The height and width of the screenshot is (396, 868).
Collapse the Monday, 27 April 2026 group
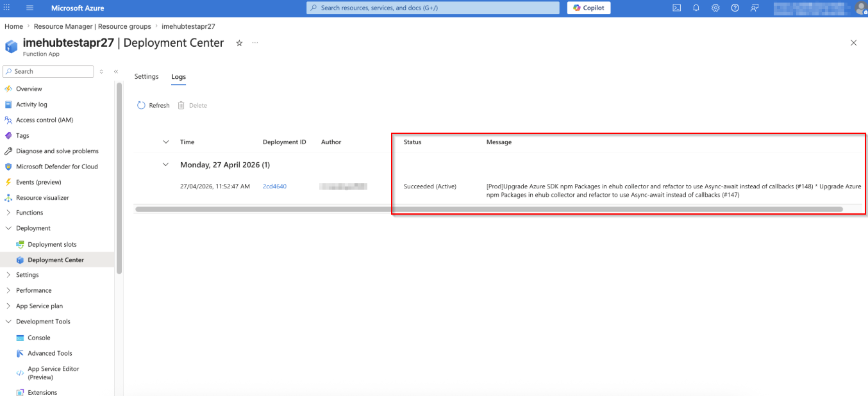[166, 165]
